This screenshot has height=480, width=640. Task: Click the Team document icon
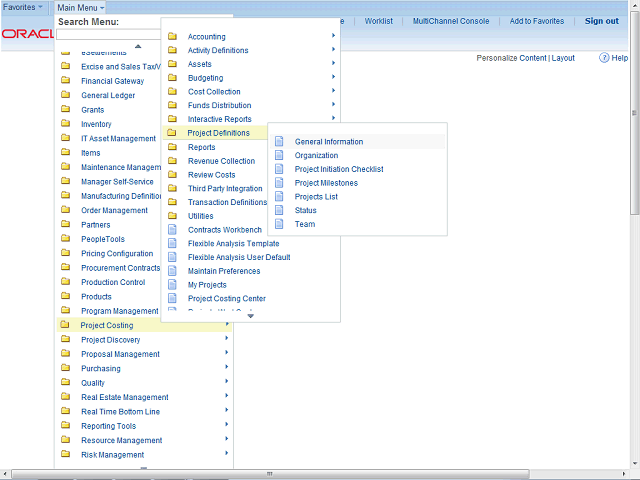pos(279,224)
